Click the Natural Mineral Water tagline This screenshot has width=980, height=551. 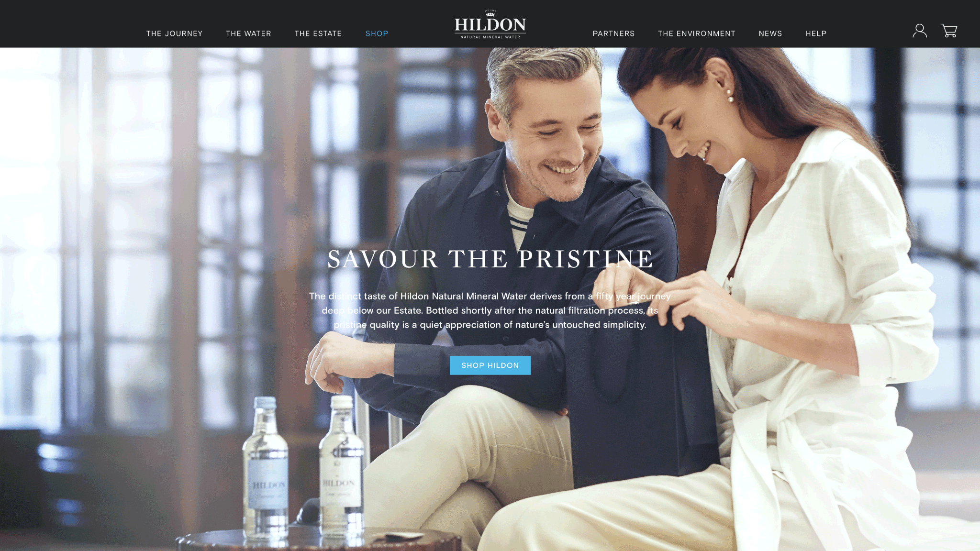point(490,37)
